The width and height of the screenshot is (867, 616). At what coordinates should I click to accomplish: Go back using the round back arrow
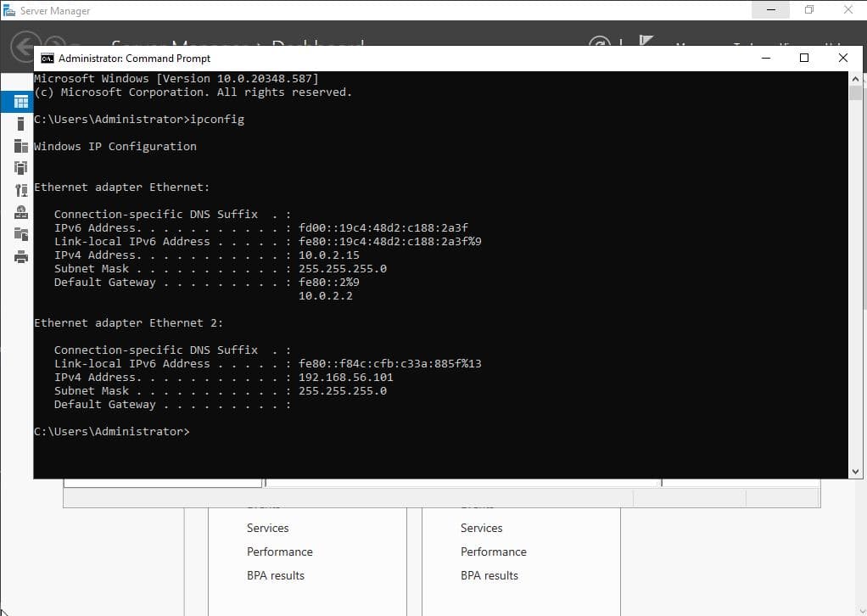25,46
